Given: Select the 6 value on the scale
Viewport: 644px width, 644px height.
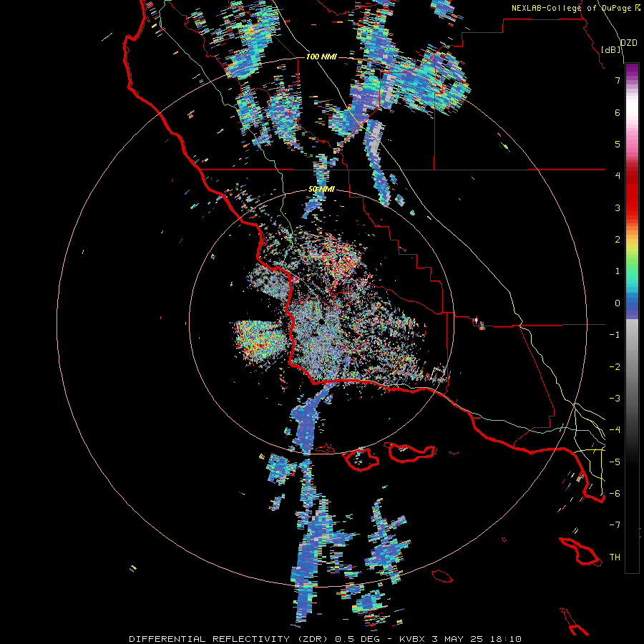Looking at the screenshot, I should (x=618, y=112).
